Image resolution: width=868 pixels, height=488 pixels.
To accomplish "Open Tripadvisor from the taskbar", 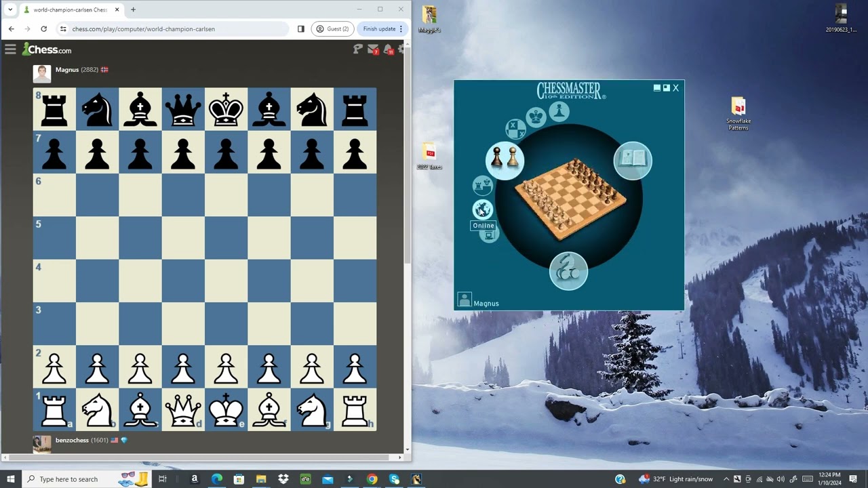I will point(305,479).
